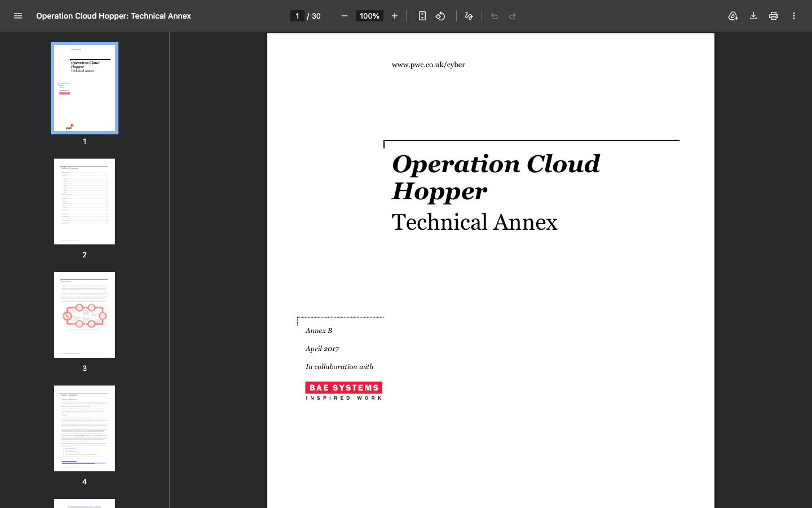
Task: Rotate the document counterclockwise
Action: [x=440, y=16]
